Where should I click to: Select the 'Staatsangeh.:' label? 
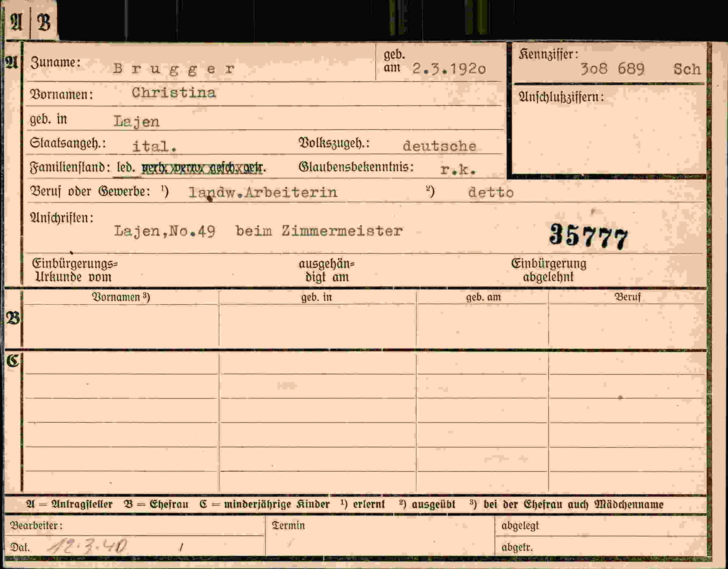pyautogui.click(x=68, y=143)
